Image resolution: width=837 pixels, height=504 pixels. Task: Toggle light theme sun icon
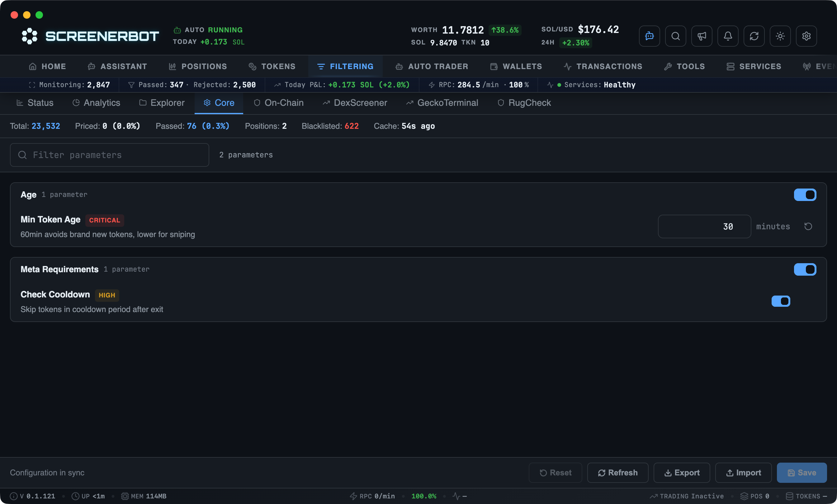(780, 36)
